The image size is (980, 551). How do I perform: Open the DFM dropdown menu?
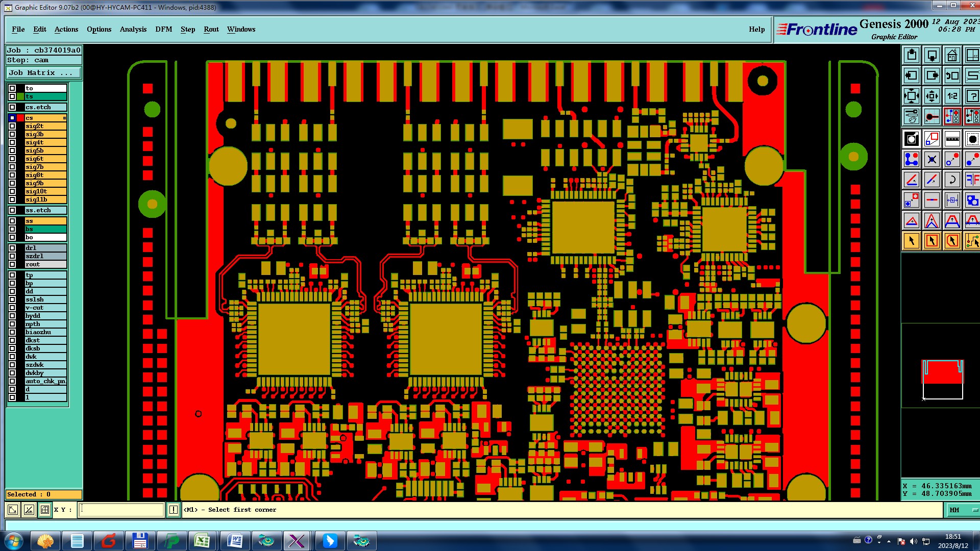163,29
